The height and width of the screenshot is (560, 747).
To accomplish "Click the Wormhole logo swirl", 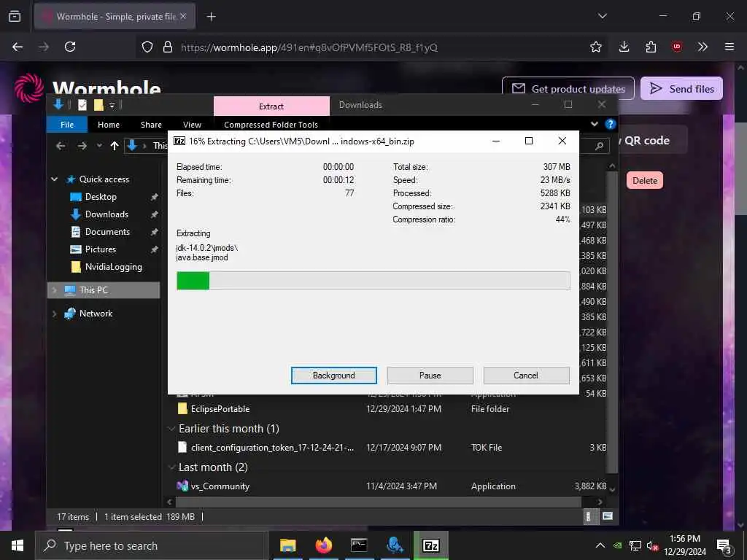I will pyautogui.click(x=28, y=87).
